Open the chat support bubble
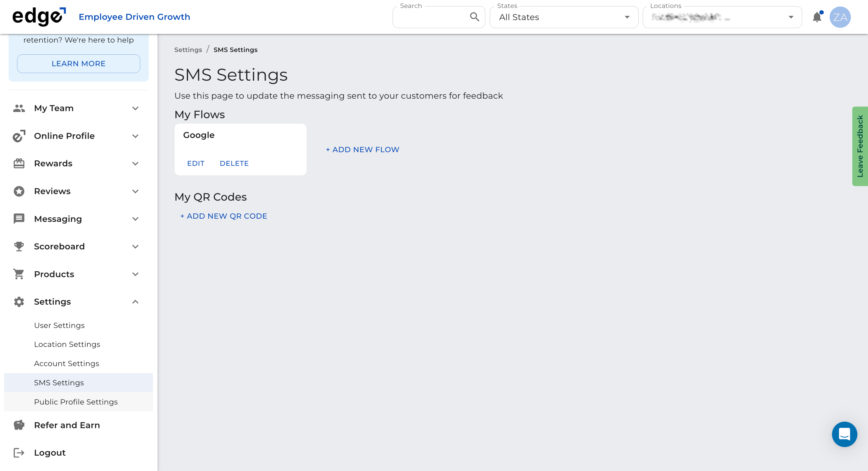The width and height of the screenshot is (868, 471). [x=844, y=434]
